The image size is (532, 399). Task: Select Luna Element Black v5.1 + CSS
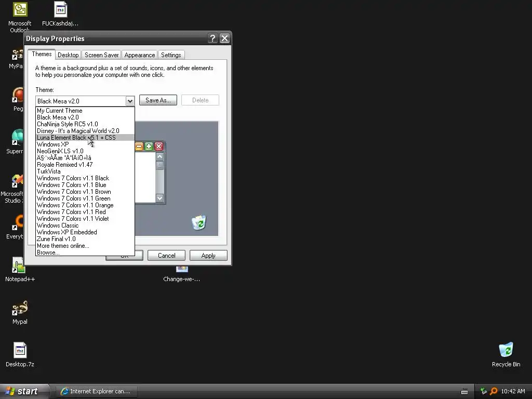(x=85, y=137)
